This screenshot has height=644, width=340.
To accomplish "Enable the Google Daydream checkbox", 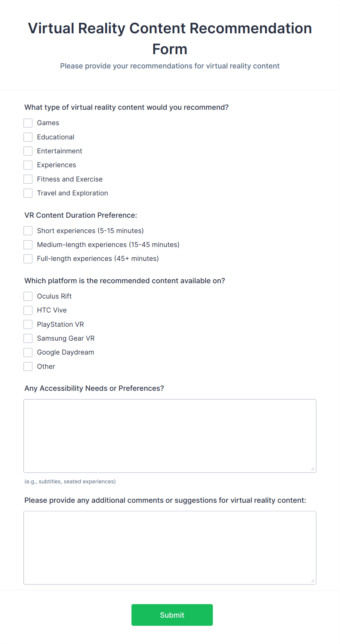I will [28, 352].
